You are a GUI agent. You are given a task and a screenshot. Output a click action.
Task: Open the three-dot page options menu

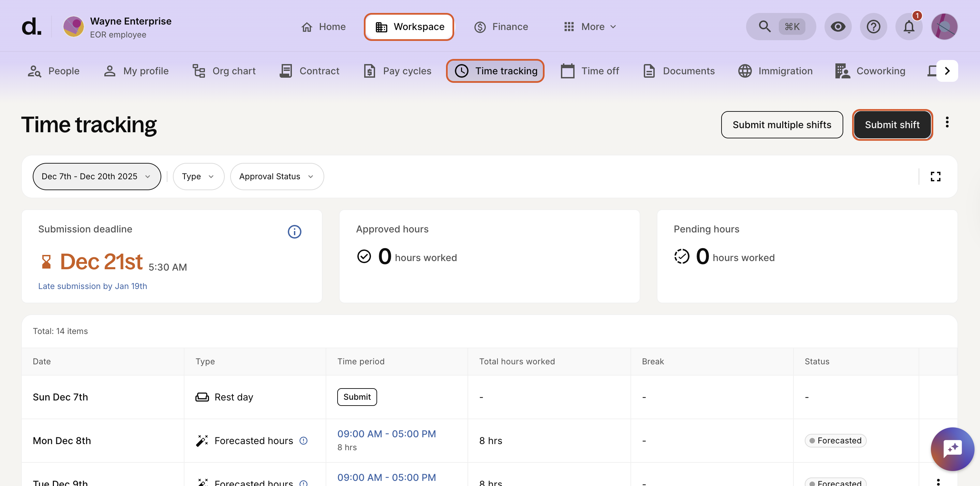(947, 122)
